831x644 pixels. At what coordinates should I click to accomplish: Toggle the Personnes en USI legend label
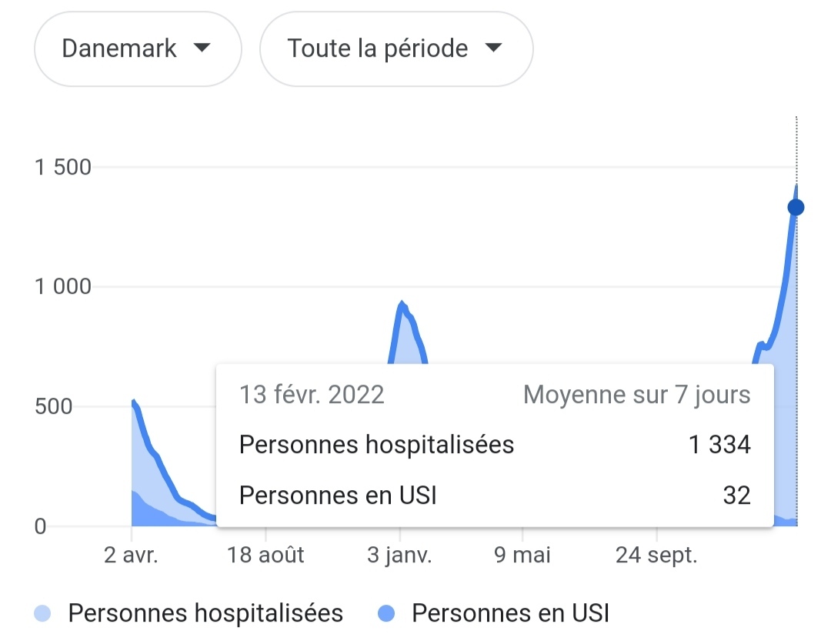tap(510, 613)
